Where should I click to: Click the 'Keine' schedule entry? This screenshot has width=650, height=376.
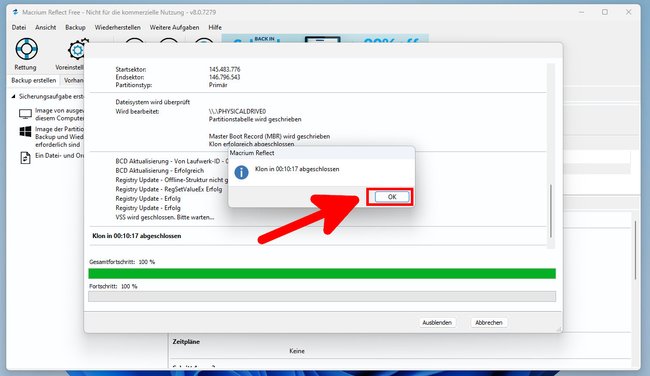click(297, 351)
